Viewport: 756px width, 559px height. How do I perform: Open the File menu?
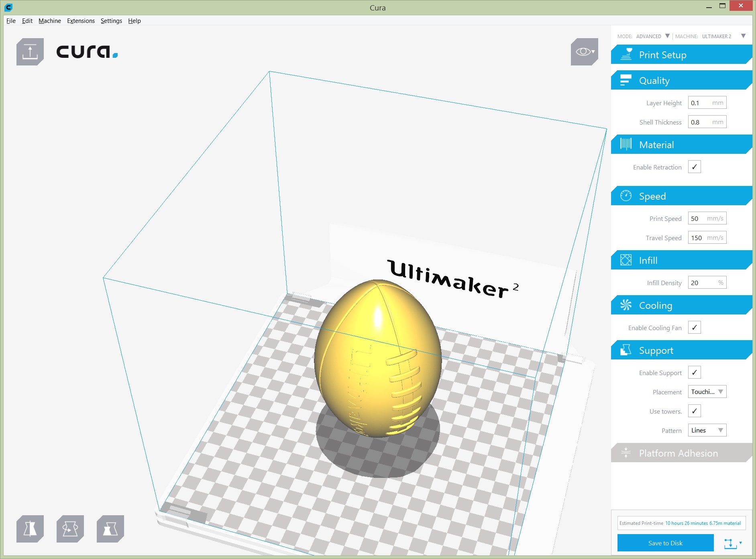pyautogui.click(x=11, y=20)
